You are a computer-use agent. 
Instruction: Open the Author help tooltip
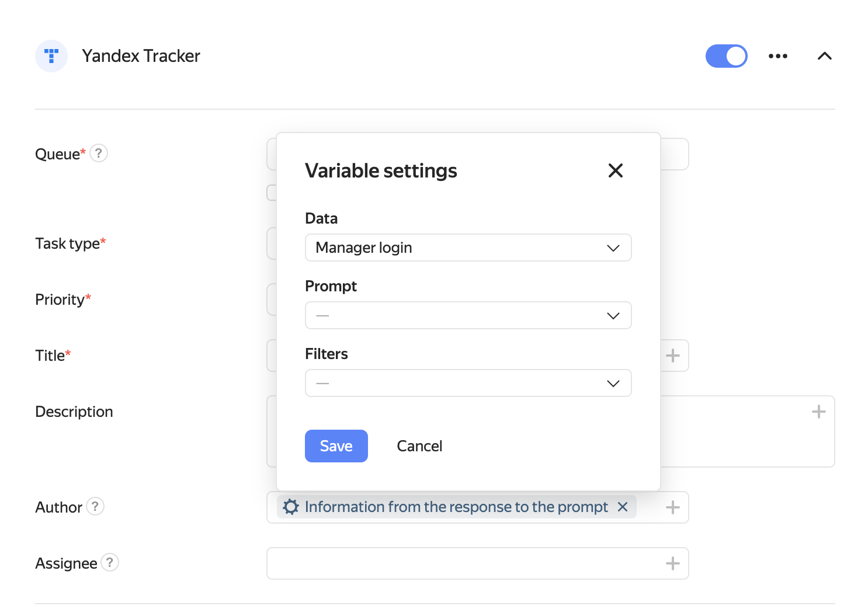pos(96,507)
